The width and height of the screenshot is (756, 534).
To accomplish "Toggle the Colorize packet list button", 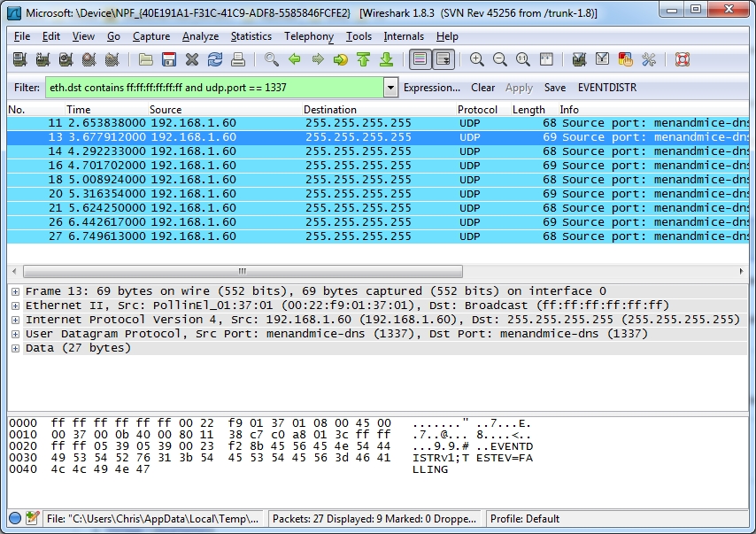I will (420, 59).
